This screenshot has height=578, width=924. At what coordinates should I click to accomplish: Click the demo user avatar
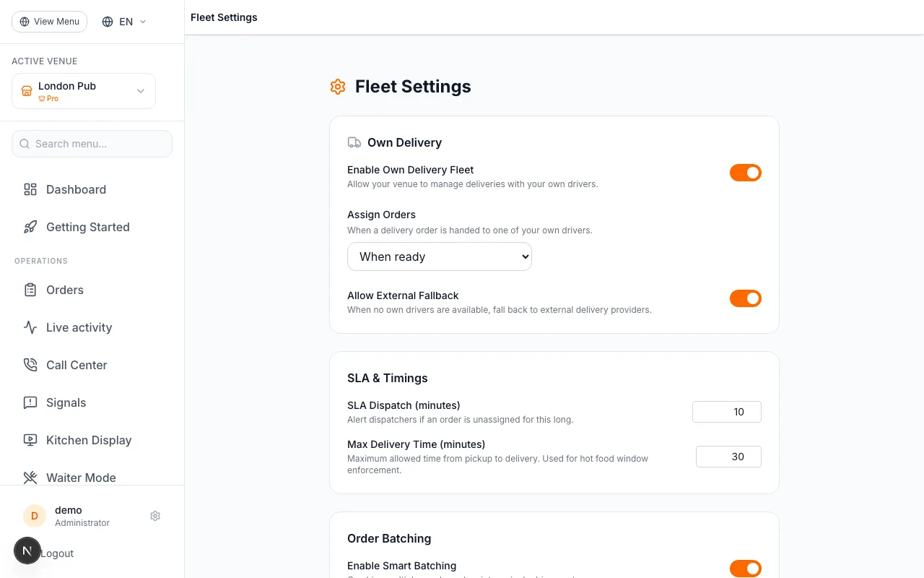pos(35,516)
